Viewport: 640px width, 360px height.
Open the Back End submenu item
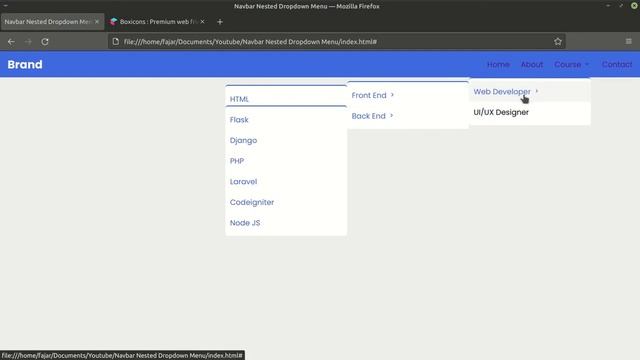[408, 116]
